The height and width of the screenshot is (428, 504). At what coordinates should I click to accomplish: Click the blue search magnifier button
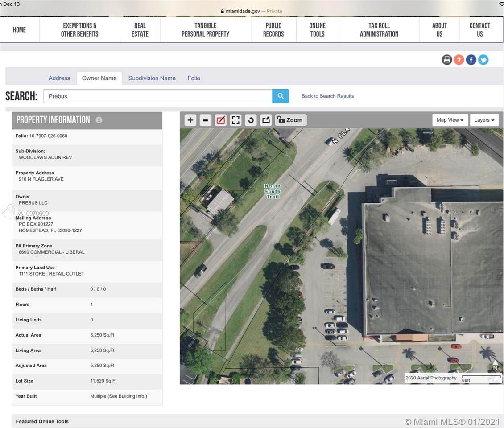pos(280,96)
